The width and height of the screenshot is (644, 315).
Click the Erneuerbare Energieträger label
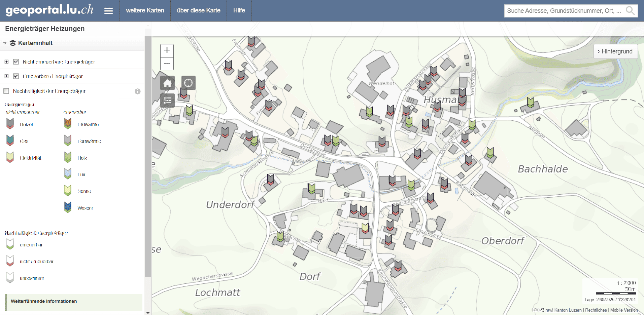coord(53,76)
